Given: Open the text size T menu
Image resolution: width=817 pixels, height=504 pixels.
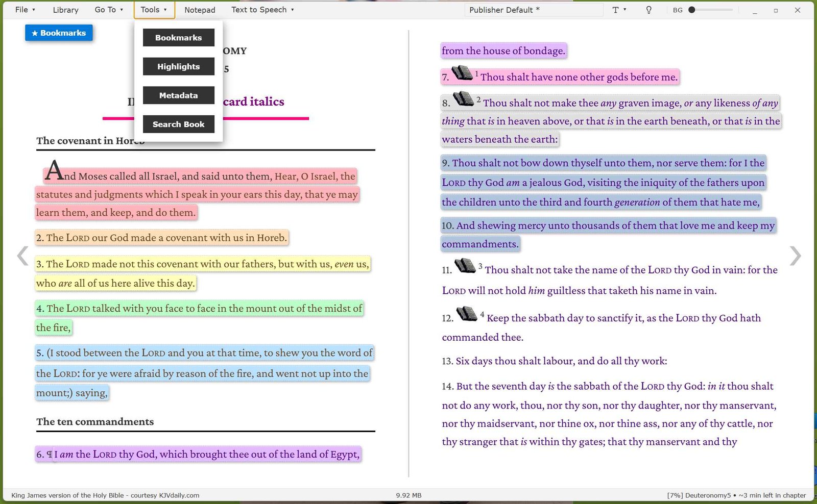Looking at the screenshot, I should (x=619, y=10).
